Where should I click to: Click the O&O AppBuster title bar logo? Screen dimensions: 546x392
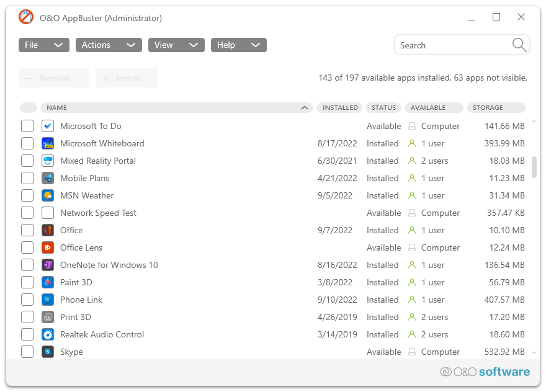click(x=25, y=17)
